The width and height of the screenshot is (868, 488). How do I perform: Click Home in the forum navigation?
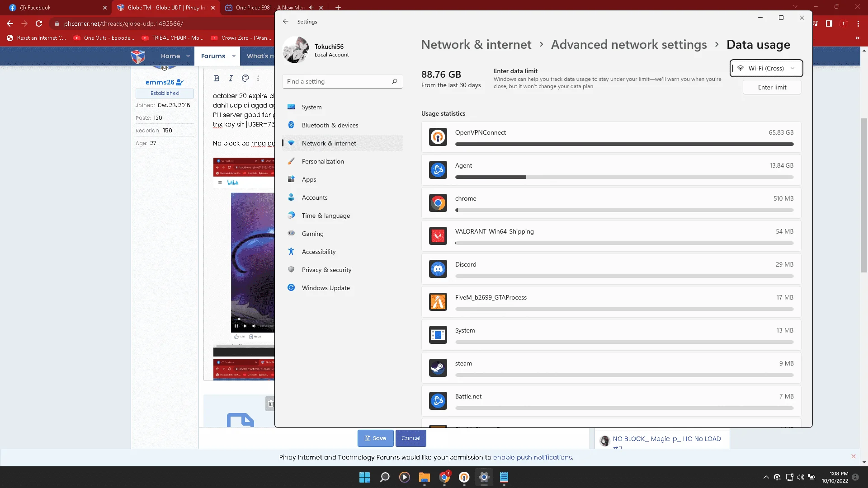[x=170, y=56]
